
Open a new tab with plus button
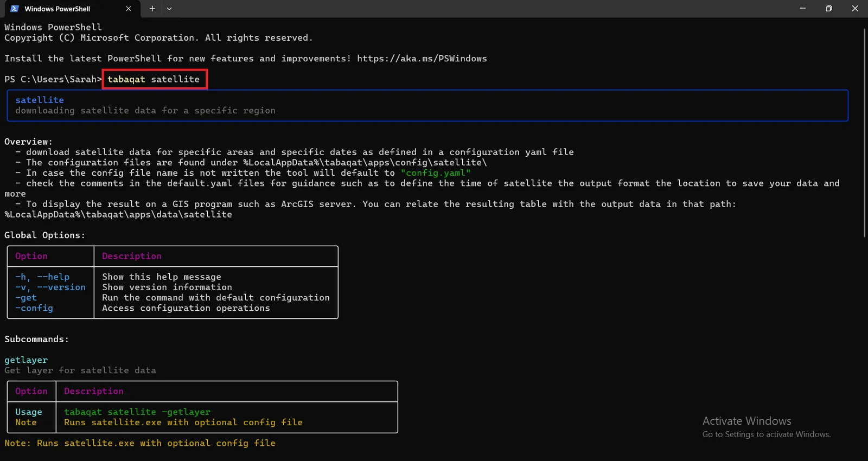pyautogui.click(x=152, y=9)
